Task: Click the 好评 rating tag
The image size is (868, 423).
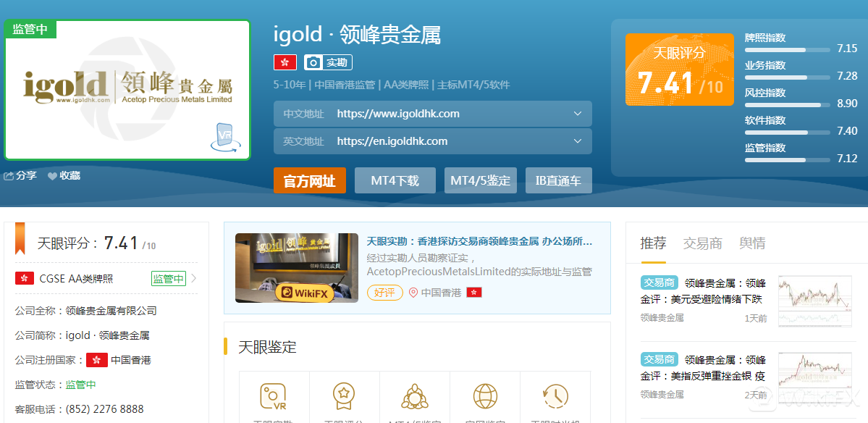Action: point(384,293)
